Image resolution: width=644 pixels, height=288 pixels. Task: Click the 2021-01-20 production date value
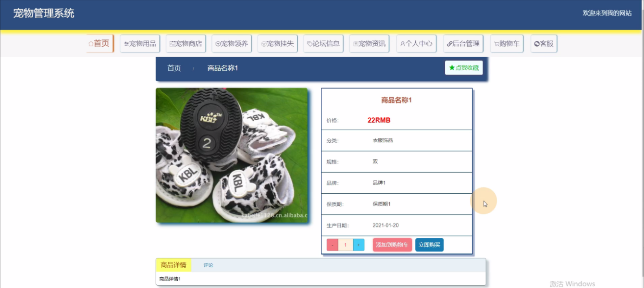386,225
